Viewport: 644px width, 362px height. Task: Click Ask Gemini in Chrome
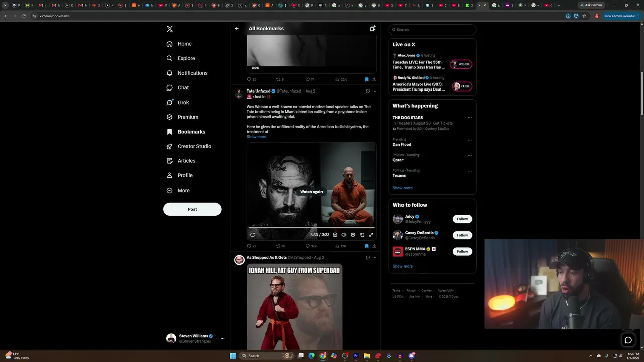tap(591, 5)
